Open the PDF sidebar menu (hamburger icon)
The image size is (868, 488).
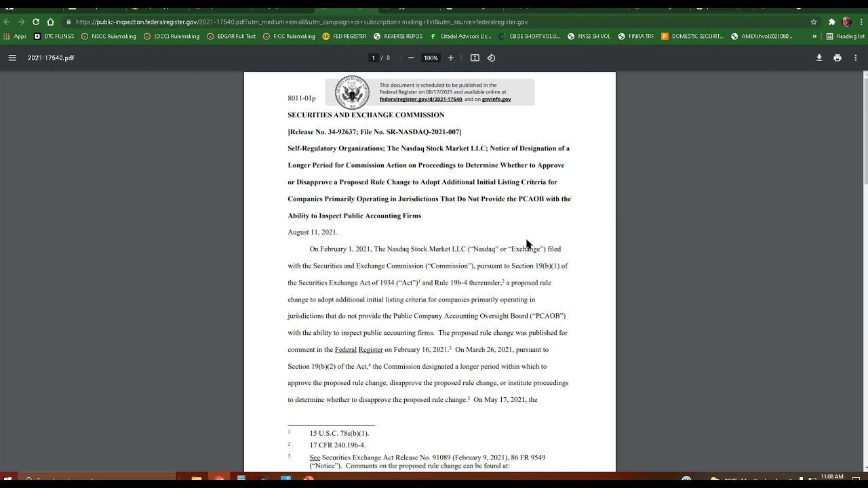pos(12,58)
